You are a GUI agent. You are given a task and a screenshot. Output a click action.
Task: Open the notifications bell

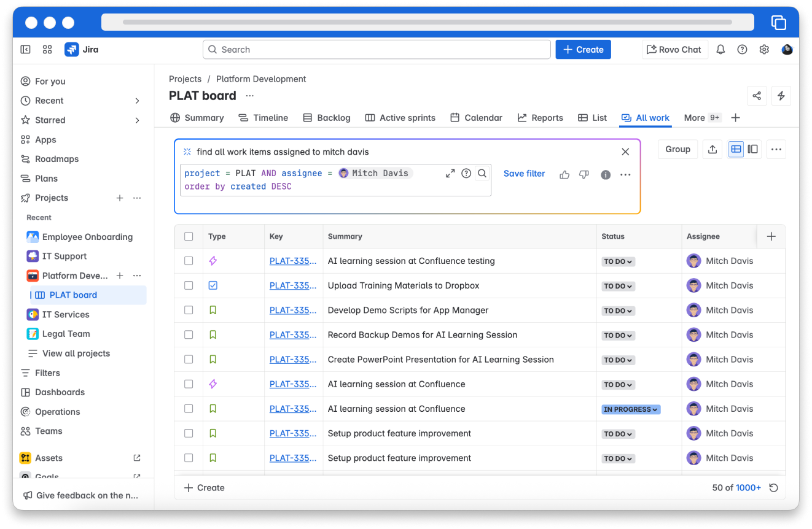coord(721,50)
